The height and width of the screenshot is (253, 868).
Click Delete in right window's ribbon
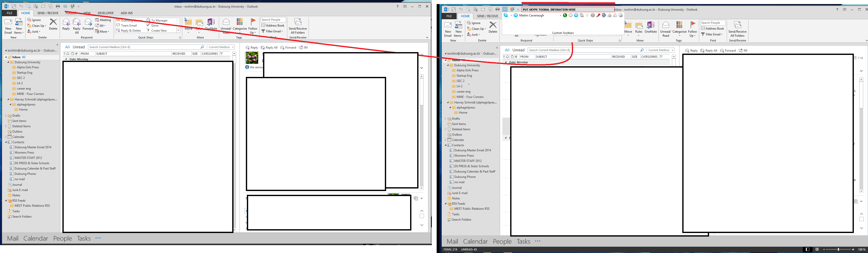493,27
